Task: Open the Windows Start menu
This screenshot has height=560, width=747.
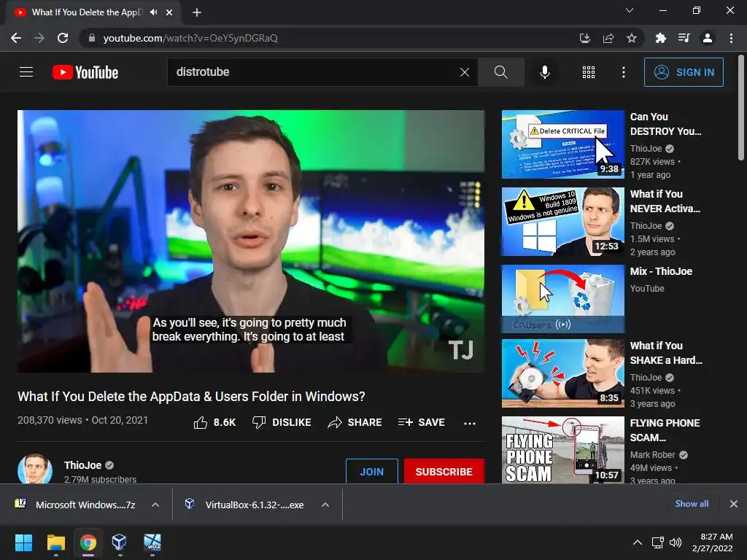Action: pyautogui.click(x=23, y=542)
